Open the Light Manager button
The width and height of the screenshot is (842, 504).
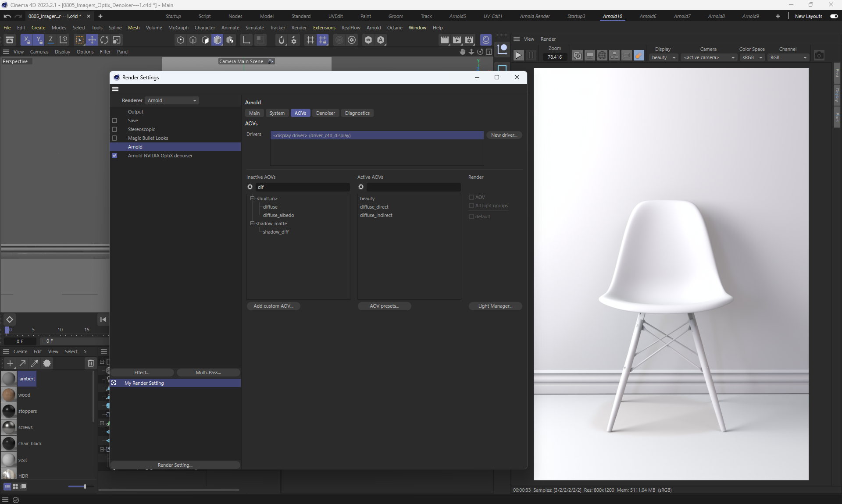(495, 306)
